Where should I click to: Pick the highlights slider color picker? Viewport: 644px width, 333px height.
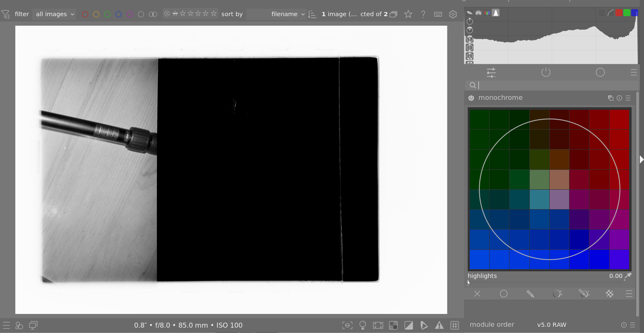(x=628, y=276)
